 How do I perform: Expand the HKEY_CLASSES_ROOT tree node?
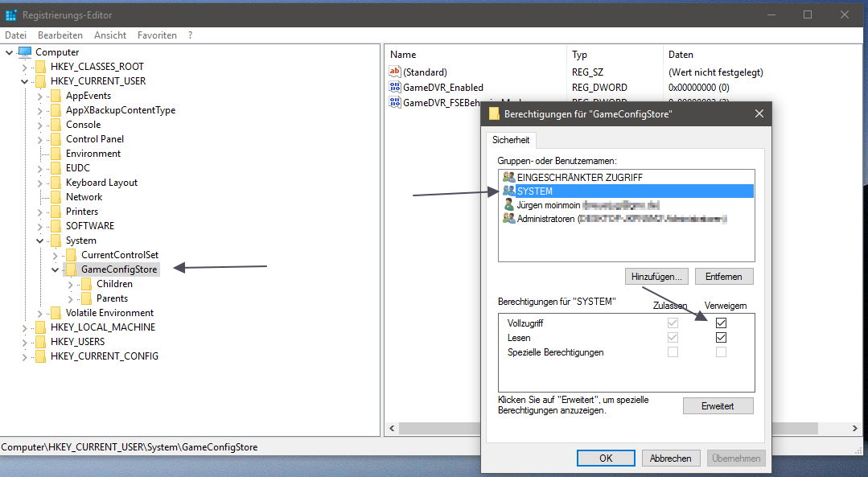point(25,67)
